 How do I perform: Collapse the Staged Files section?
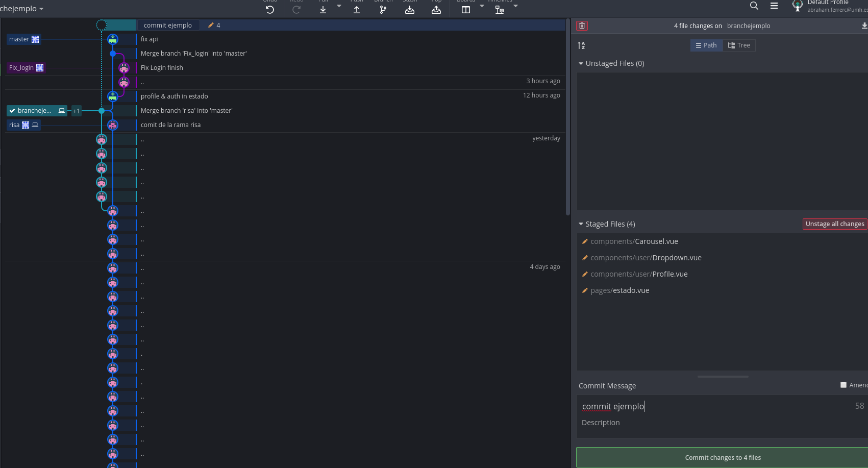click(x=581, y=224)
